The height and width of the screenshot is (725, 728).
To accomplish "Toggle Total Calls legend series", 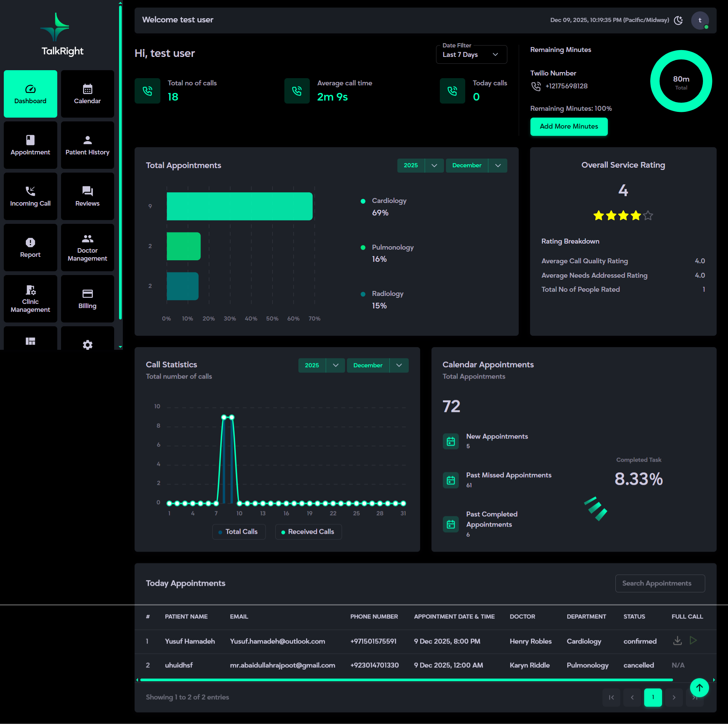I will 239,532.
